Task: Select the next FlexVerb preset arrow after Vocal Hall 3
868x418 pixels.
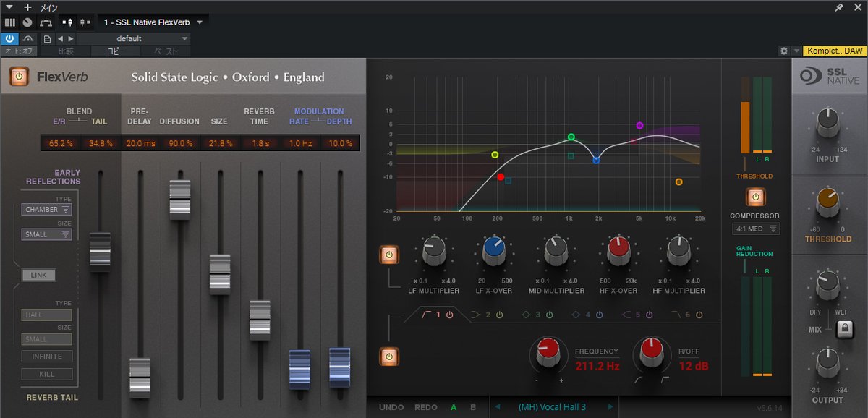Action: [x=611, y=407]
